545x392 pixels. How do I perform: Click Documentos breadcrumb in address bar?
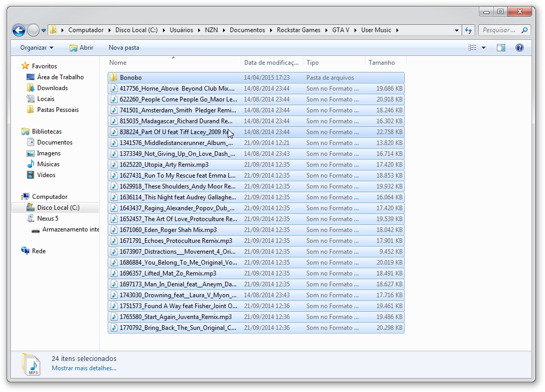(247, 30)
